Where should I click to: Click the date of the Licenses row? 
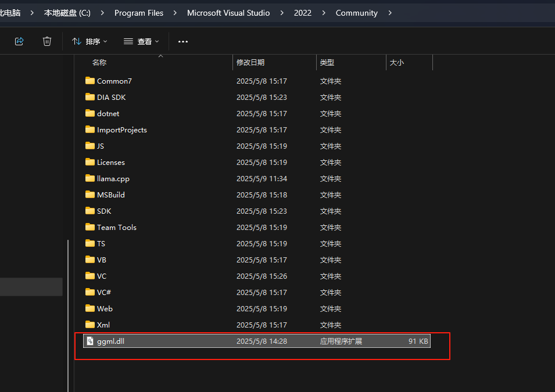point(262,163)
